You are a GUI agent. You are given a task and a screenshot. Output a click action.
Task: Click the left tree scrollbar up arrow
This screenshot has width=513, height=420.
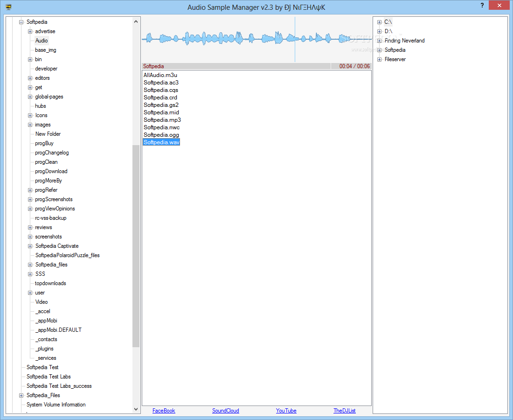(x=136, y=21)
